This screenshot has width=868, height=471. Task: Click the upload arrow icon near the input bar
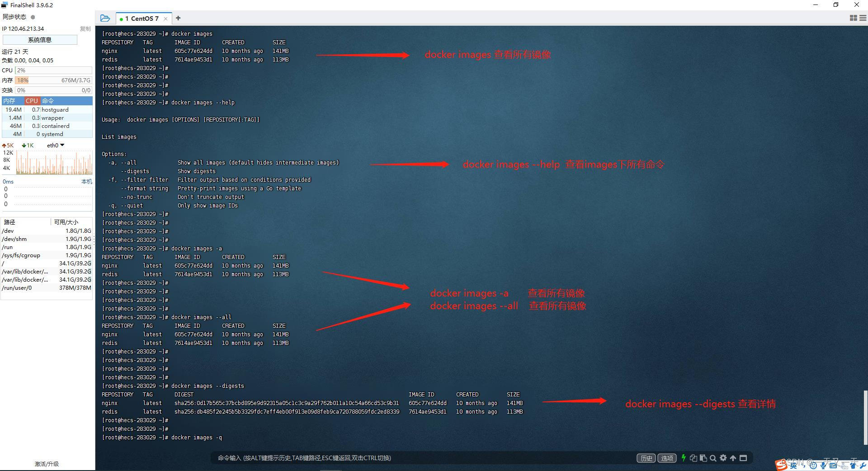733,458
